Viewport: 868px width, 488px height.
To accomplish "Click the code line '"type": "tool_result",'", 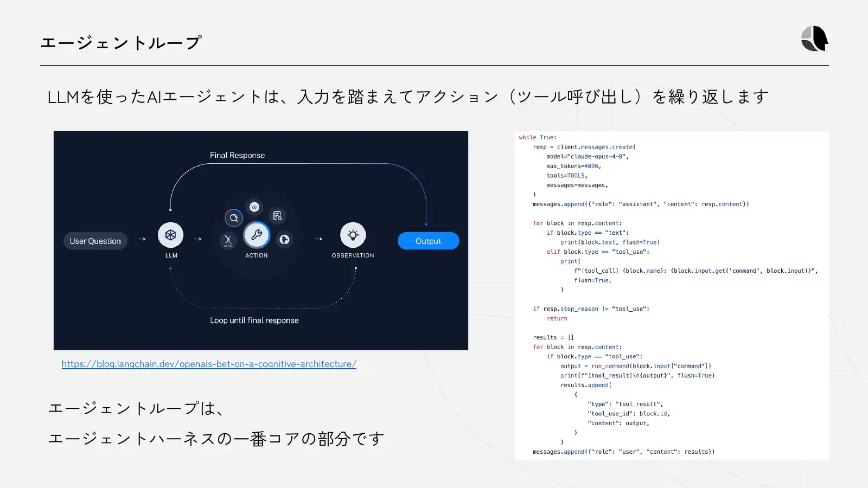I will point(626,404).
